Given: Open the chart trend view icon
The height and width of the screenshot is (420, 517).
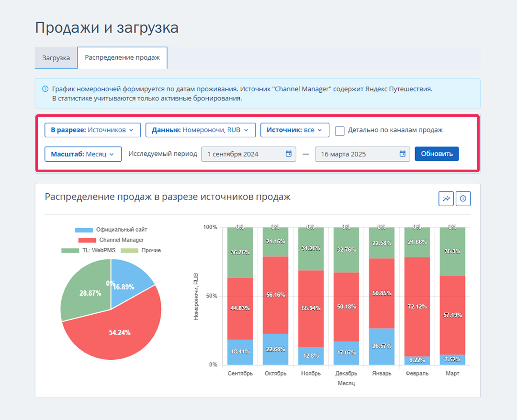Looking at the screenshot, I should (446, 199).
